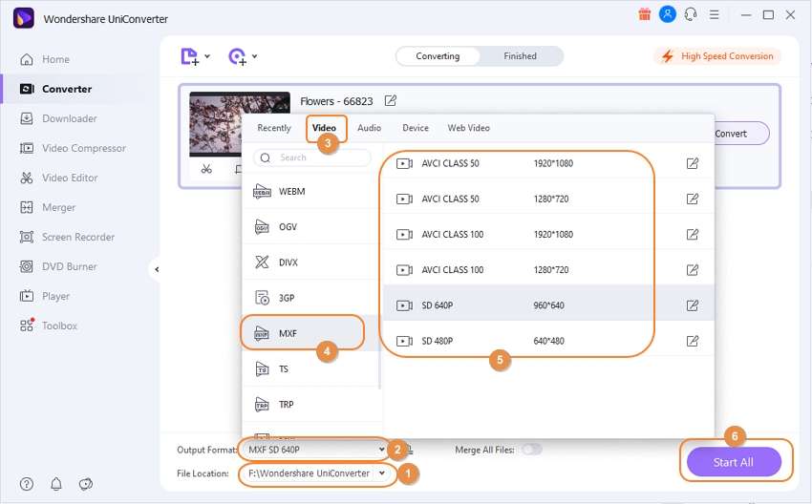Edit preset AVCI CLASS 100 1280*720
Image resolution: width=812 pixels, height=504 pixels.
pos(693,269)
